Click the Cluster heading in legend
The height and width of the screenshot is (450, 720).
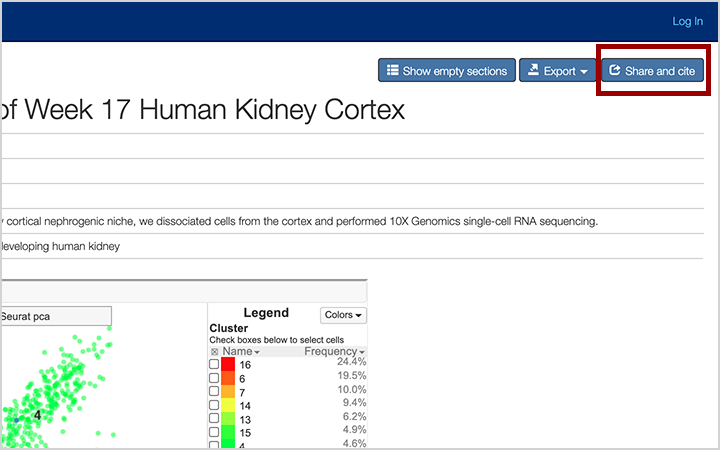229,328
